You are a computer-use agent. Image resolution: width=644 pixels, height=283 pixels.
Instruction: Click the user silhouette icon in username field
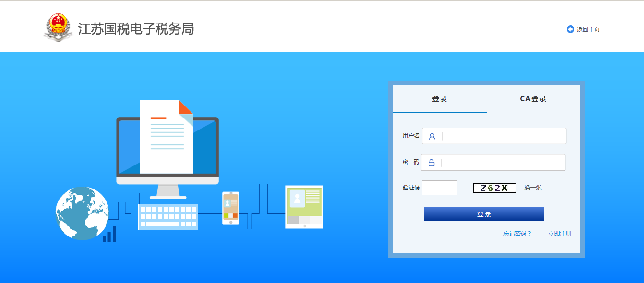[x=432, y=136]
